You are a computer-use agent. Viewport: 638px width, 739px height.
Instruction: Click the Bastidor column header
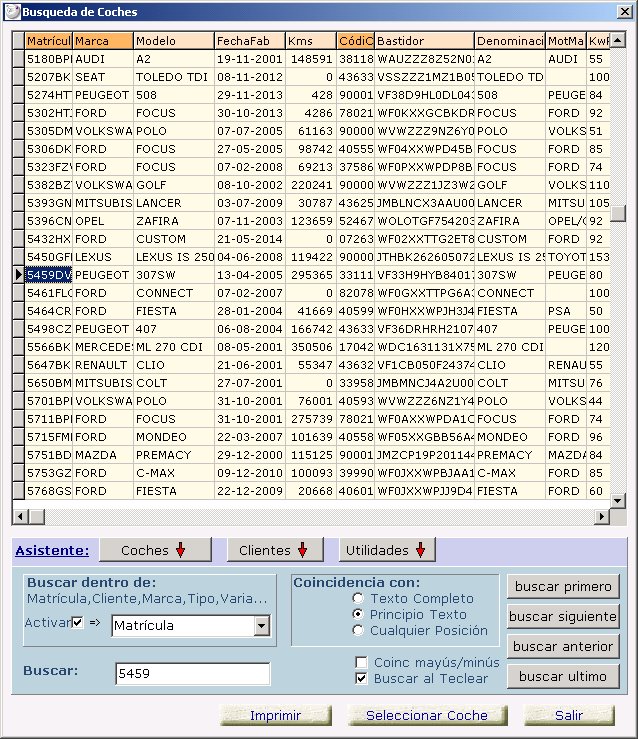425,41
